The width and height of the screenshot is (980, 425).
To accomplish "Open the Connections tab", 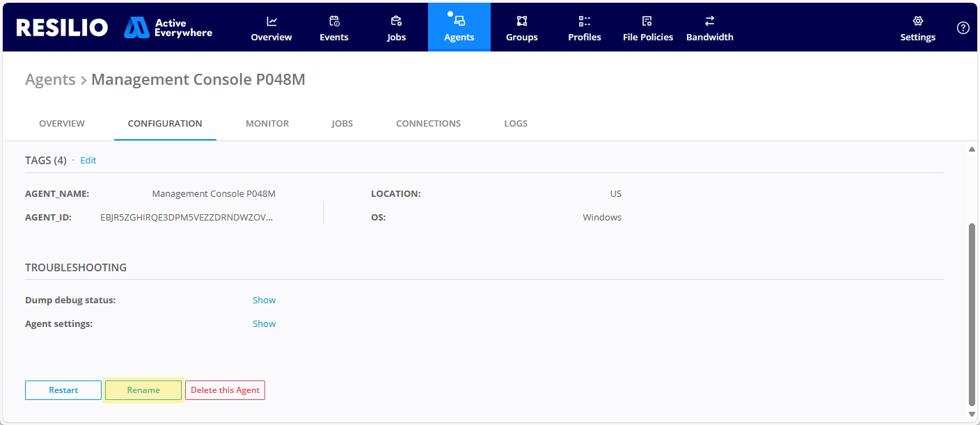I will coord(428,124).
